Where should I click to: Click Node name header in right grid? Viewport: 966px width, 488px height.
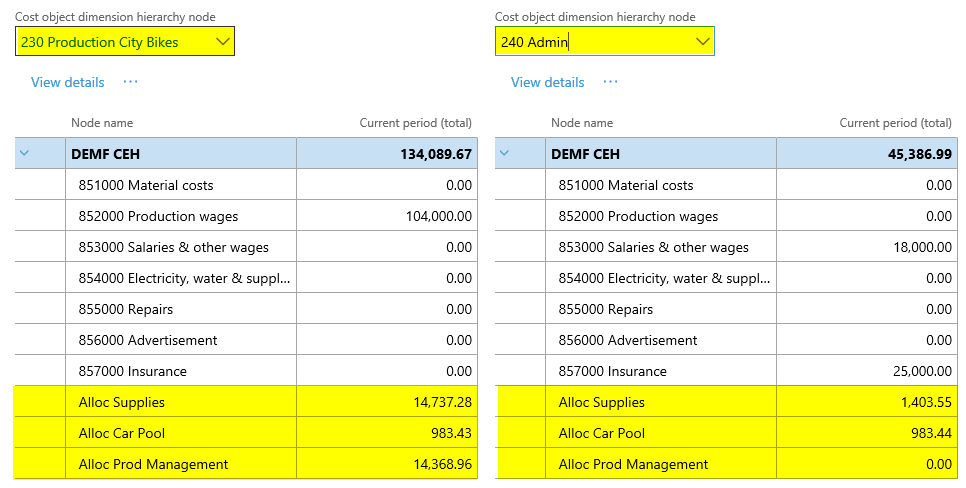click(x=582, y=123)
